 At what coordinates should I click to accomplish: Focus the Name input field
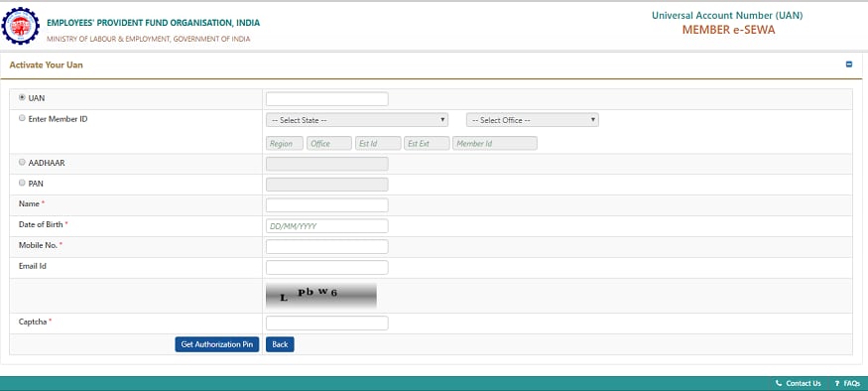click(x=327, y=205)
